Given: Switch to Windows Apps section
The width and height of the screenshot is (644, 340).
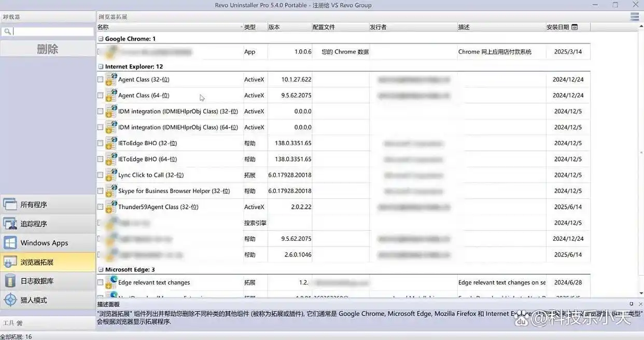Looking at the screenshot, I should (x=48, y=243).
